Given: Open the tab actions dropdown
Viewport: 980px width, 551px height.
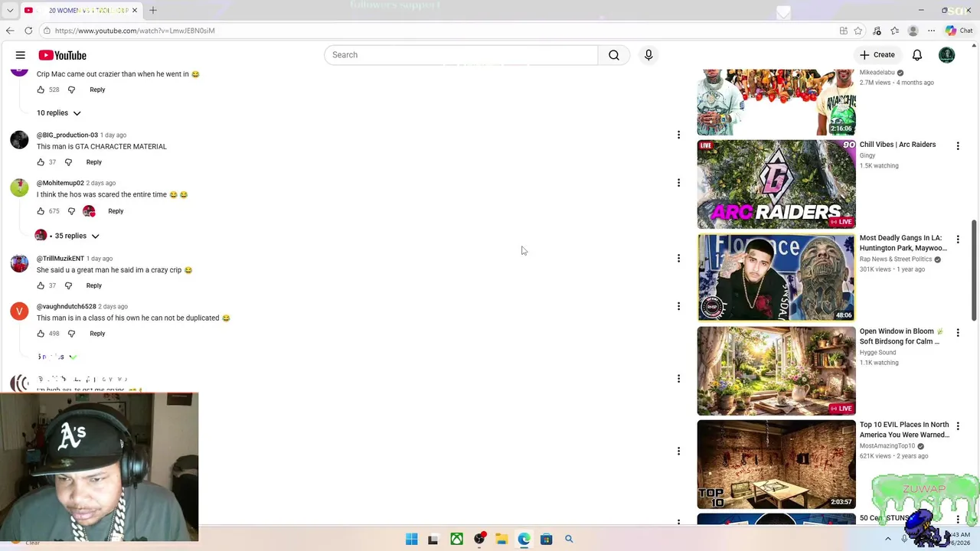Looking at the screenshot, I should coord(10,11).
